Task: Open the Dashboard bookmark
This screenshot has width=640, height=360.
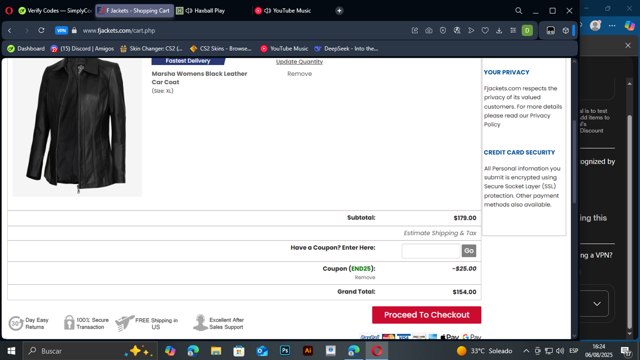Action: (26, 49)
